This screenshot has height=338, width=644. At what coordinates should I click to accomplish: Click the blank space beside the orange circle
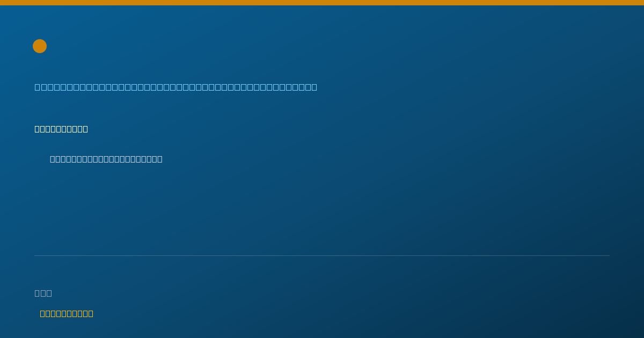click(x=322, y=46)
